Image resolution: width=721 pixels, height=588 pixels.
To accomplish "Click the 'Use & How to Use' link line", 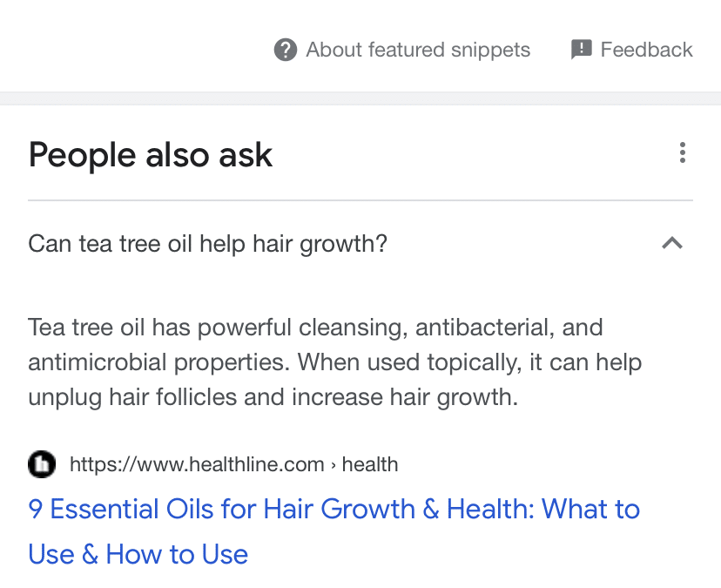I will tap(138, 554).
